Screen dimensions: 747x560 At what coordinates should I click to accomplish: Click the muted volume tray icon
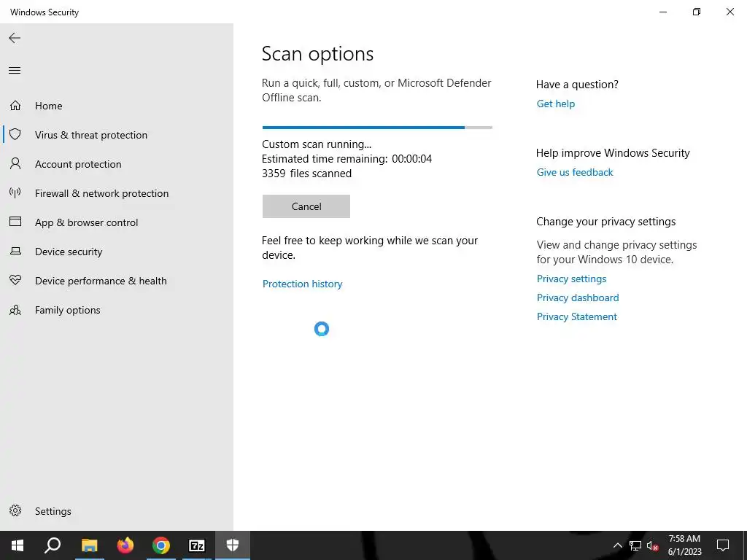point(652,545)
